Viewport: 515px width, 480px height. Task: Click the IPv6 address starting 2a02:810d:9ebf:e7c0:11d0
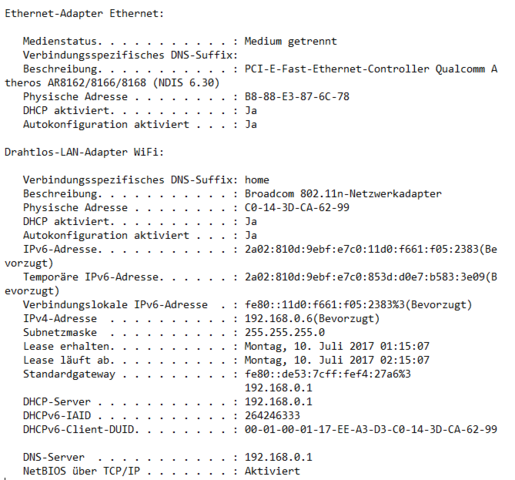pyautogui.click(x=362, y=249)
